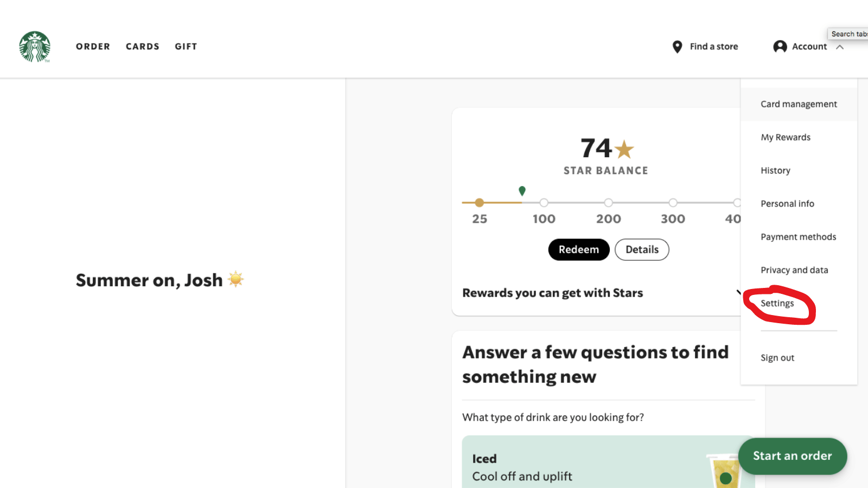Open the CARDS navigation tab
The height and width of the screenshot is (488, 868).
click(x=142, y=47)
